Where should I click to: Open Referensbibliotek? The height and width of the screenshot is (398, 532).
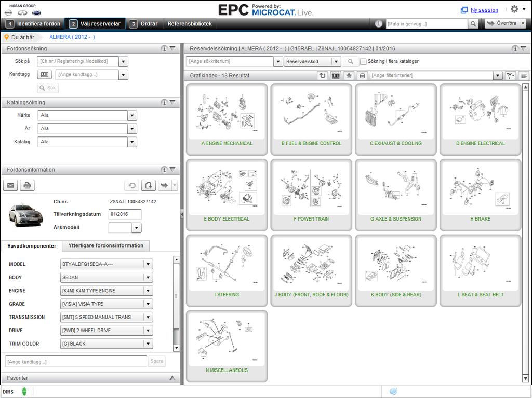(x=190, y=24)
